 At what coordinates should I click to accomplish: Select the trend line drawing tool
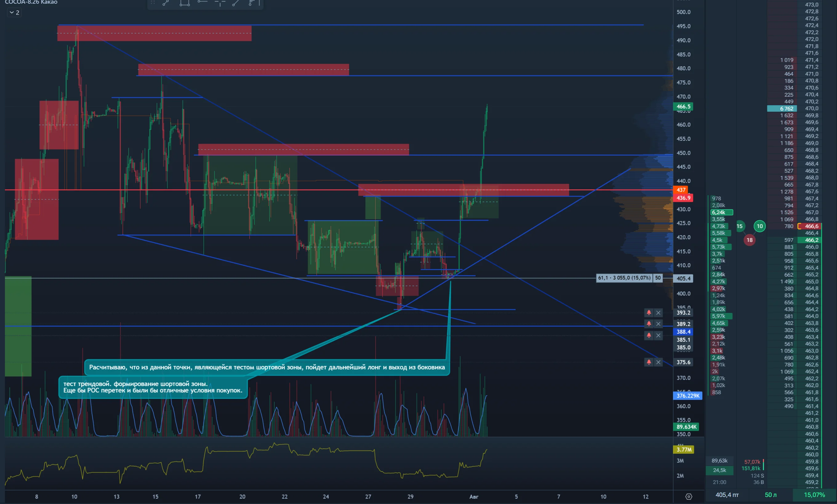point(166,3)
